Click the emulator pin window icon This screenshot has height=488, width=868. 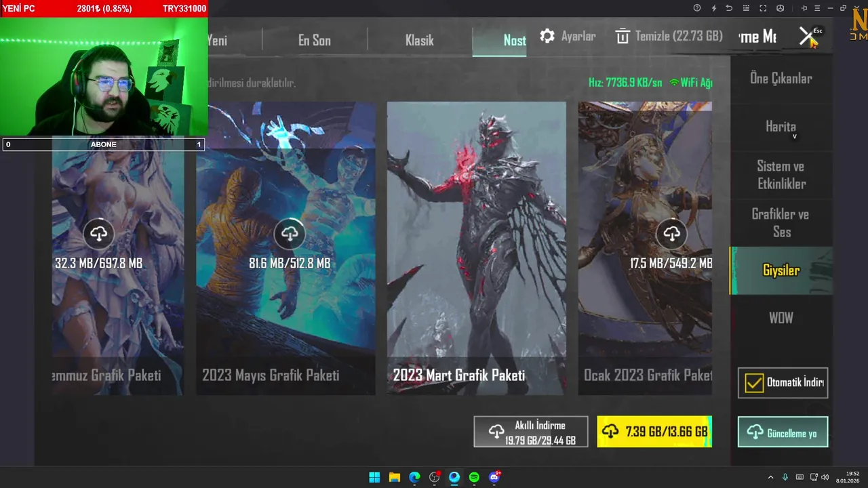804,8
